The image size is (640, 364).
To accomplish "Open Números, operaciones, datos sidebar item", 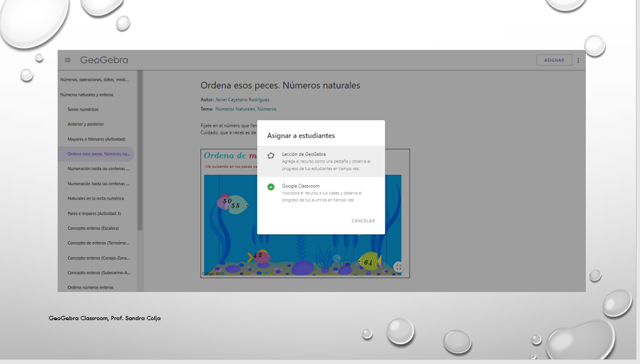I will pyautogui.click(x=94, y=80).
